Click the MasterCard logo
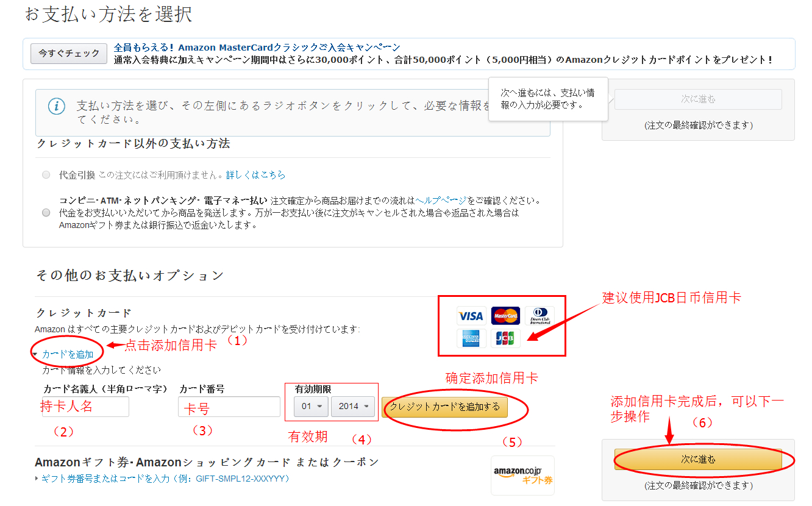This screenshot has width=812, height=506. click(x=505, y=316)
